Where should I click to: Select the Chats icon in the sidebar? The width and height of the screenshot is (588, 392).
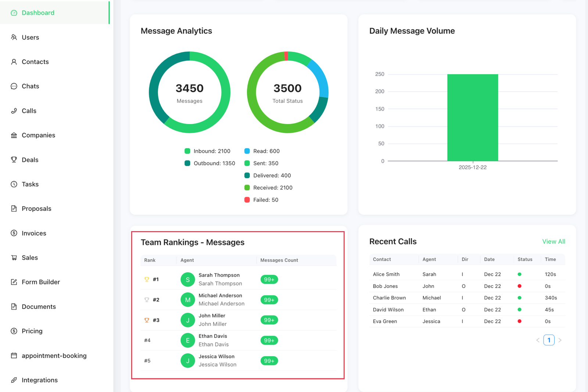coord(14,86)
